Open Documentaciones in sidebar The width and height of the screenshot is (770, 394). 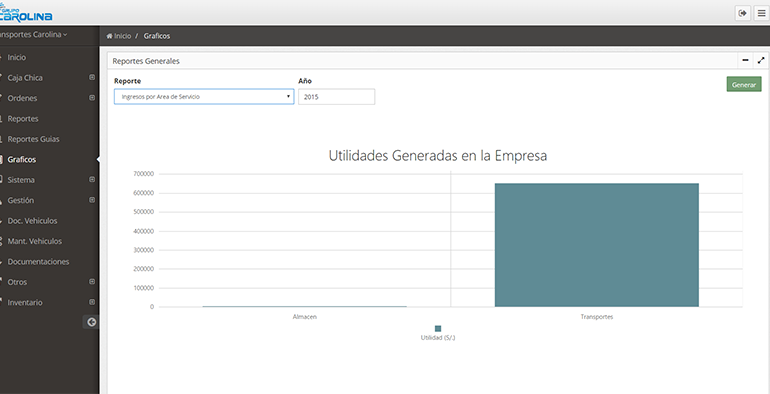pyautogui.click(x=38, y=262)
